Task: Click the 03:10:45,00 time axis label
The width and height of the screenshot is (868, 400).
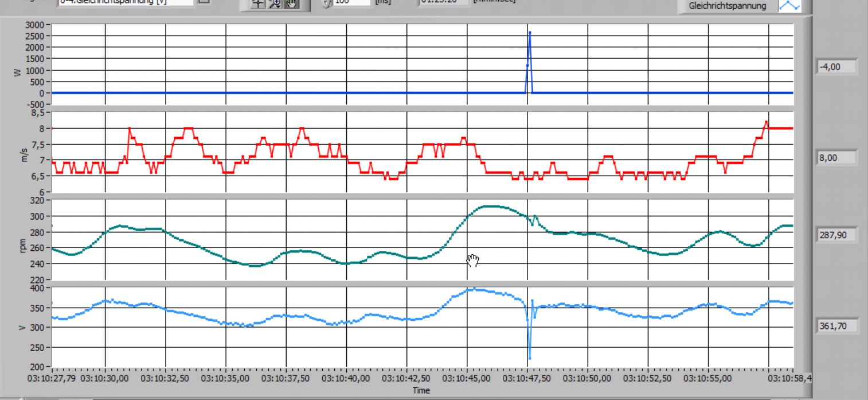Action: 467,378
